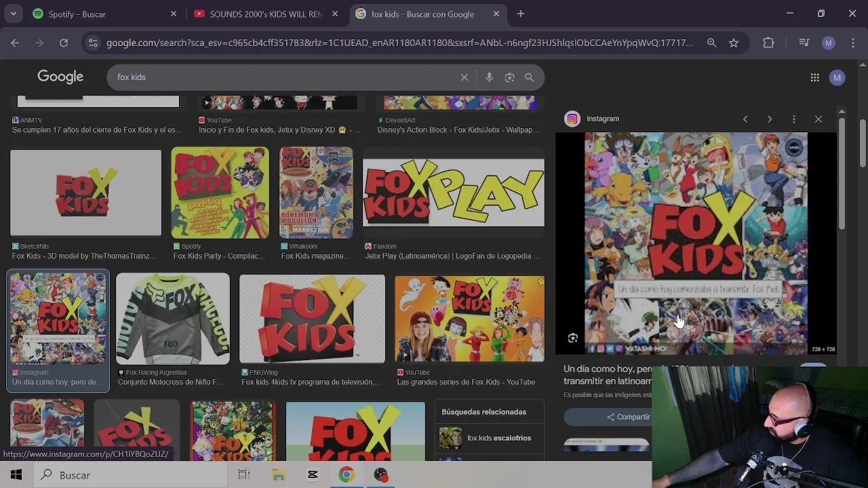Open the Google apps grid
The width and height of the screenshot is (868, 488).
pyautogui.click(x=814, y=77)
